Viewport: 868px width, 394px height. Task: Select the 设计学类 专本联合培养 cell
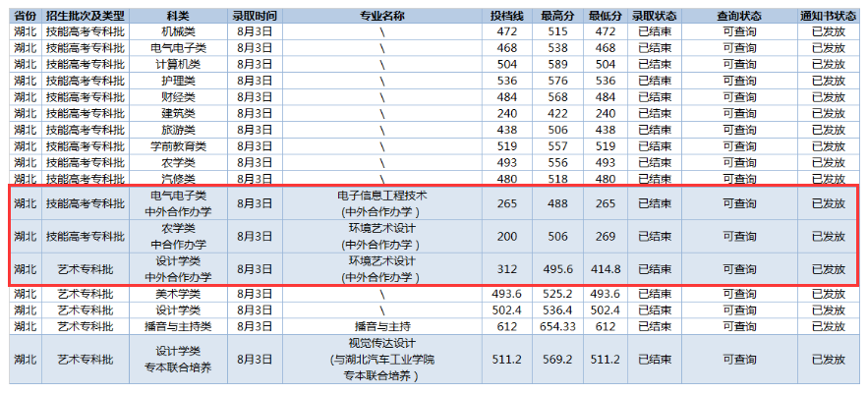(x=178, y=360)
